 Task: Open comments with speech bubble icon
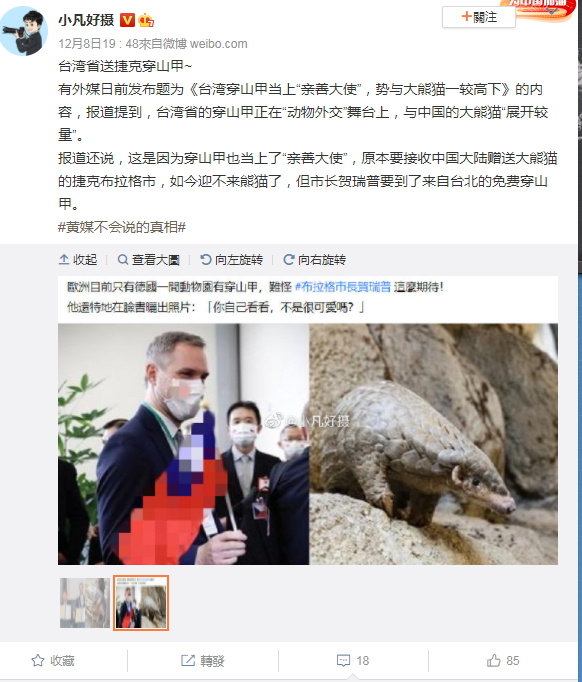coord(343,661)
